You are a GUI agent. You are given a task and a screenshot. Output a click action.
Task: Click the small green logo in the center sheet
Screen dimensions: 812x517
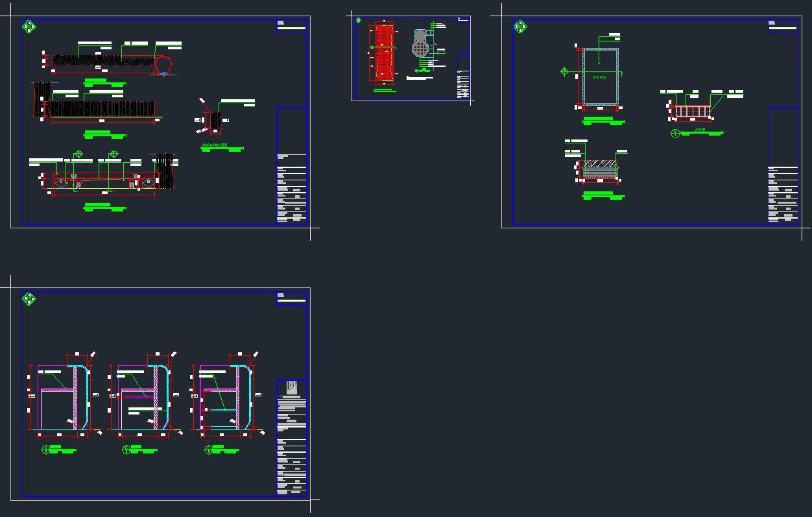[x=359, y=20]
